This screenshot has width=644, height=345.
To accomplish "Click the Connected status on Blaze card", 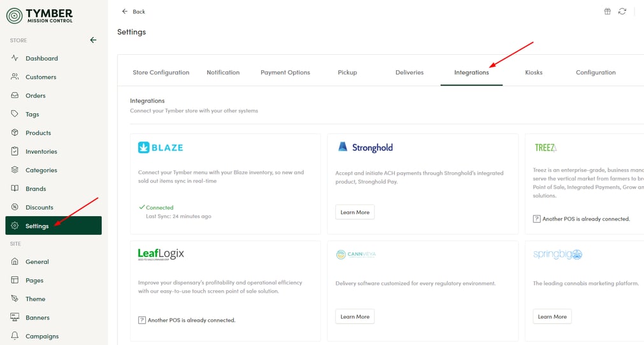I will pos(156,207).
